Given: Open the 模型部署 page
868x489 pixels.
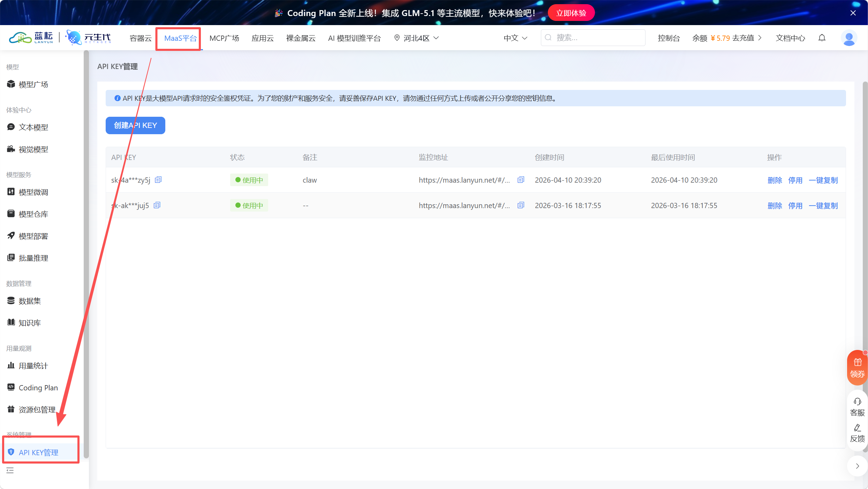Looking at the screenshot, I should [33, 236].
